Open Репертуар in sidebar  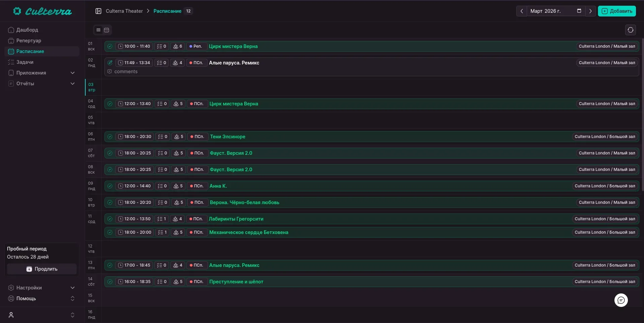point(42,41)
